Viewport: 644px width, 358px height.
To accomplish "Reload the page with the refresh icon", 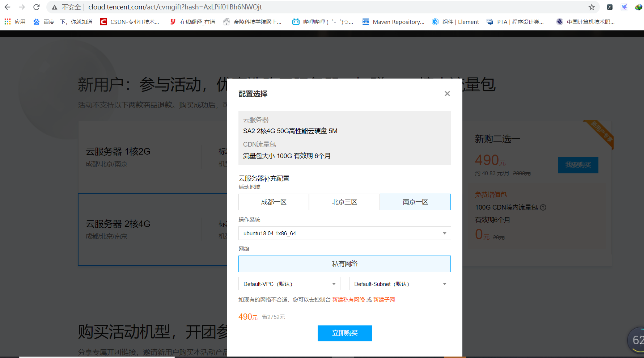I will tap(36, 7).
